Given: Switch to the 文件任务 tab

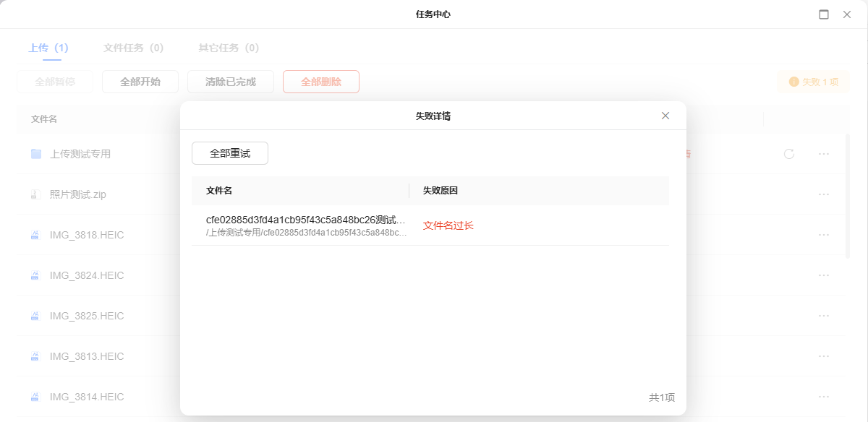Looking at the screenshot, I should [133, 48].
